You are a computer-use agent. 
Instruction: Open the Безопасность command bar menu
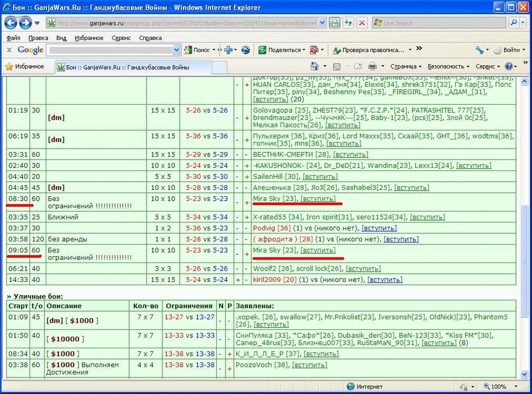pos(448,66)
